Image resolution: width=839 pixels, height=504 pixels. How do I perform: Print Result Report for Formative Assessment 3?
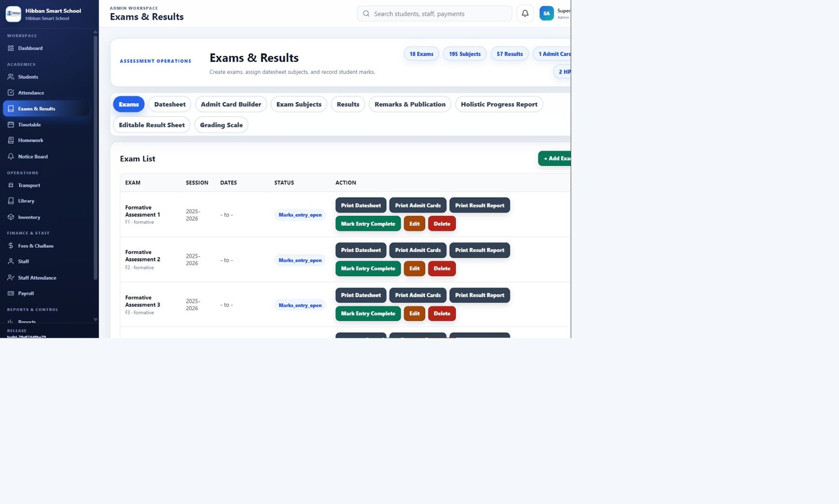(x=480, y=295)
